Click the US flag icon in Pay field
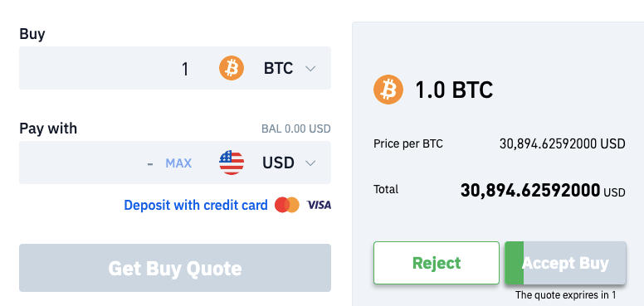The image size is (644, 306). click(232, 163)
